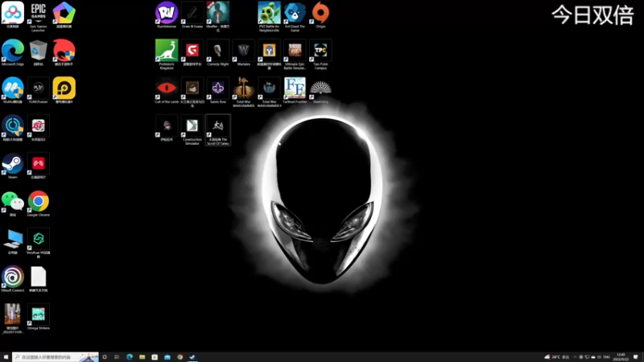Open the Recycle Bin
Image resolution: width=644 pixels, height=362 pixels.
click(38, 52)
